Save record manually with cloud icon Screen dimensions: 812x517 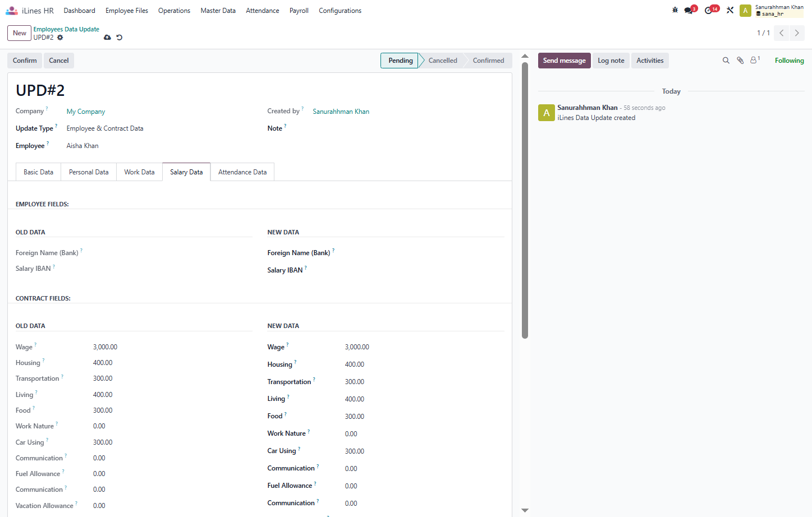pyautogui.click(x=107, y=38)
